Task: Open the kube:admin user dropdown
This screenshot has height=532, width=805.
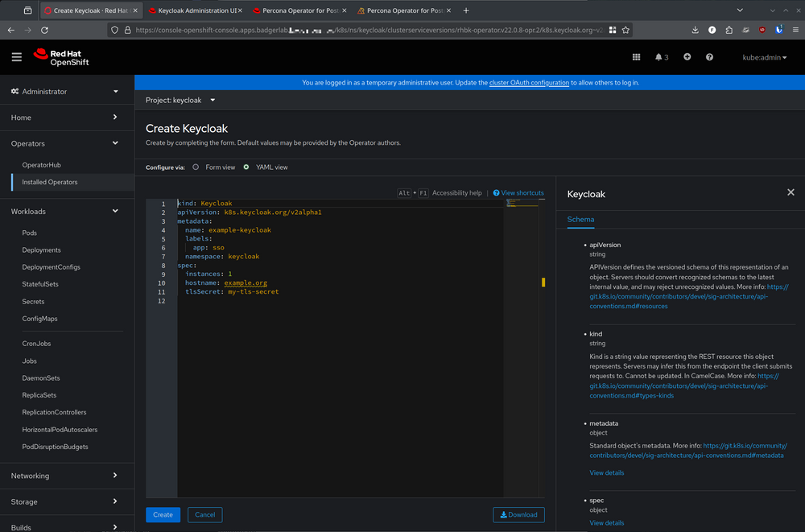Action: [x=765, y=57]
